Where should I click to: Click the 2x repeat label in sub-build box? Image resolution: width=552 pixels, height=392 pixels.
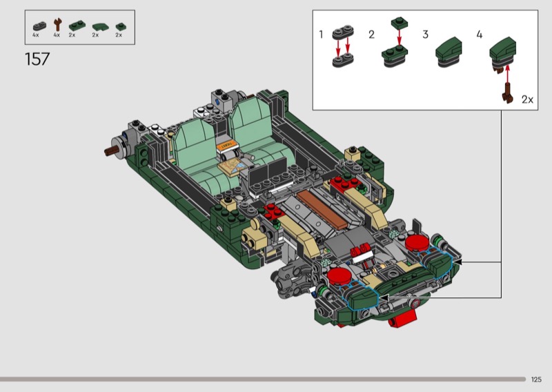(527, 99)
